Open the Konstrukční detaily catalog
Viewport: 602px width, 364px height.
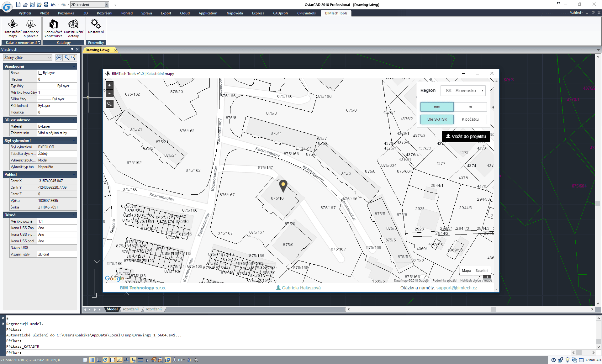(73, 28)
